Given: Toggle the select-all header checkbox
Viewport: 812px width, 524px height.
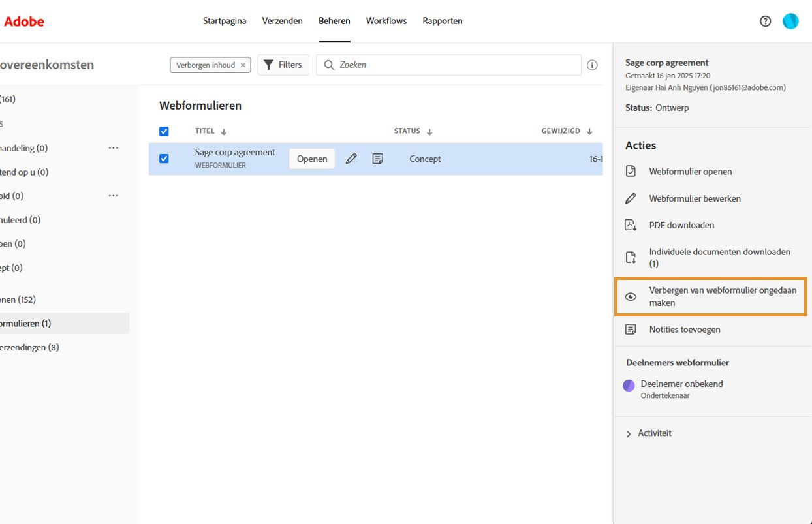Looking at the screenshot, I should pyautogui.click(x=164, y=131).
